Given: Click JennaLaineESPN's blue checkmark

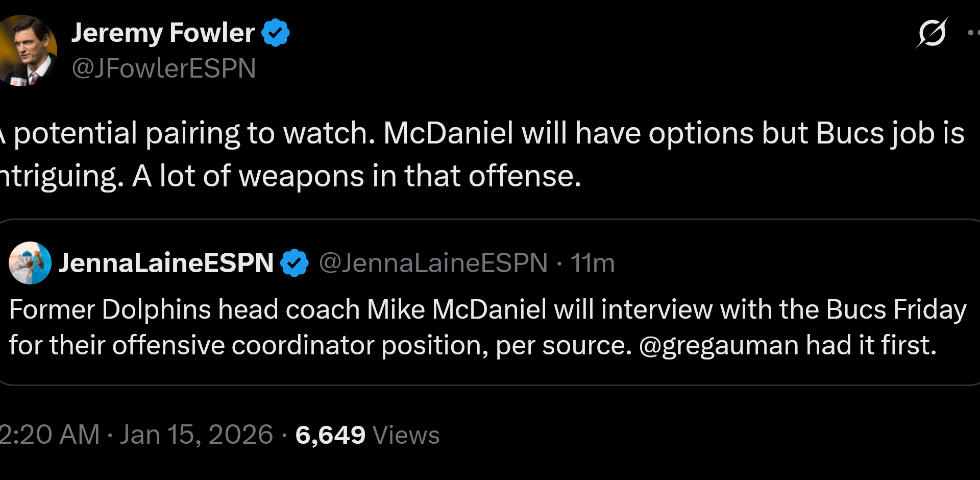Looking at the screenshot, I should click(296, 262).
